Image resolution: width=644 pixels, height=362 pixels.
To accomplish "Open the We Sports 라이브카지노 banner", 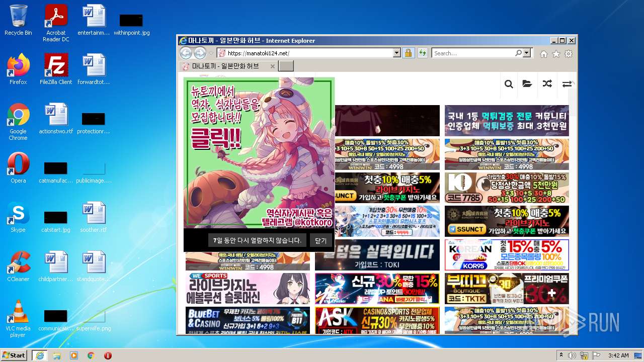I will (248, 289).
